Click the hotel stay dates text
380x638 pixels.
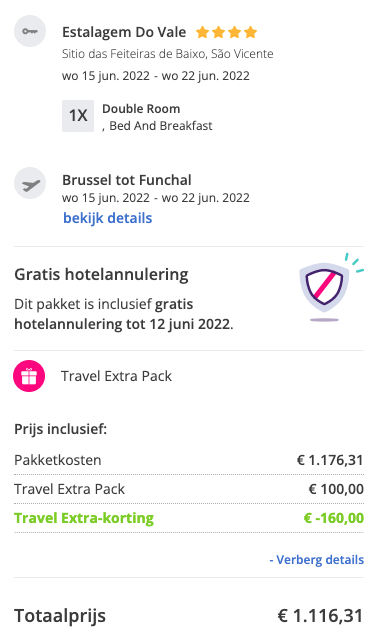(156, 76)
